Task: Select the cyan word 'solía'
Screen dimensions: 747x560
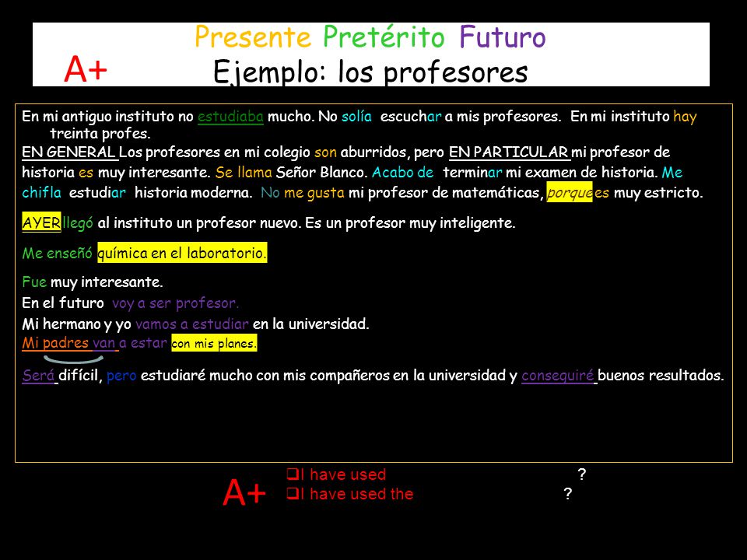Action: click(356, 116)
